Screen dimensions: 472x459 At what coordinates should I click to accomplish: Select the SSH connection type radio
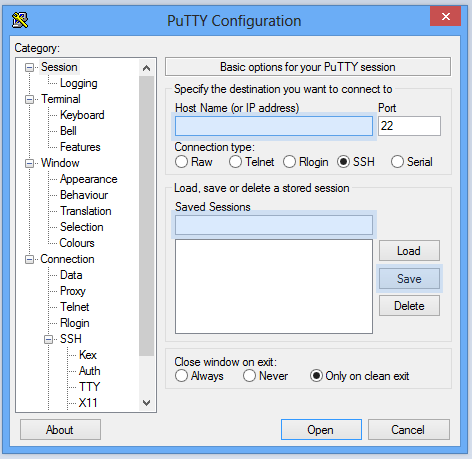click(343, 162)
